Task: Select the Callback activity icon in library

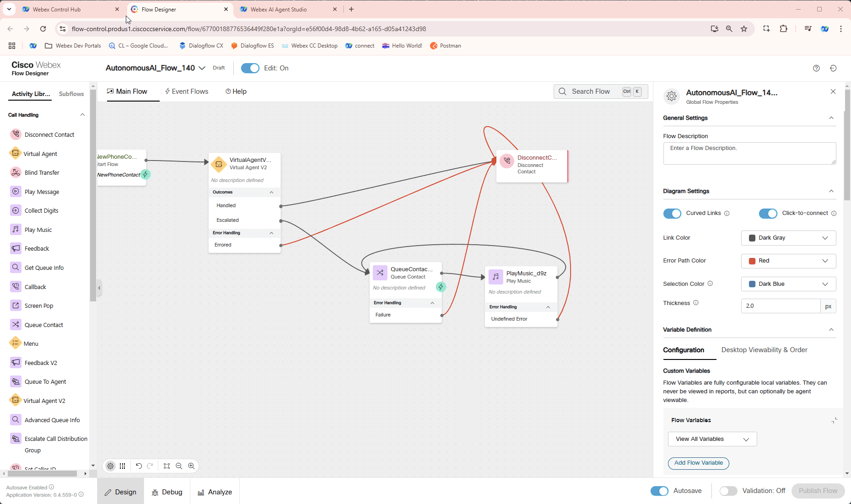Action: tap(16, 287)
